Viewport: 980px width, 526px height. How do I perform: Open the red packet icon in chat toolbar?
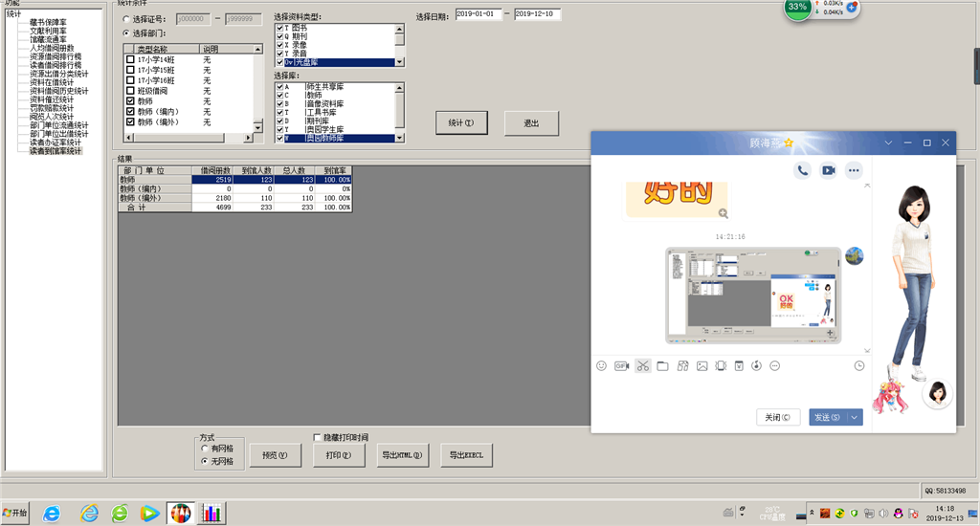pyautogui.click(x=739, y=366)
